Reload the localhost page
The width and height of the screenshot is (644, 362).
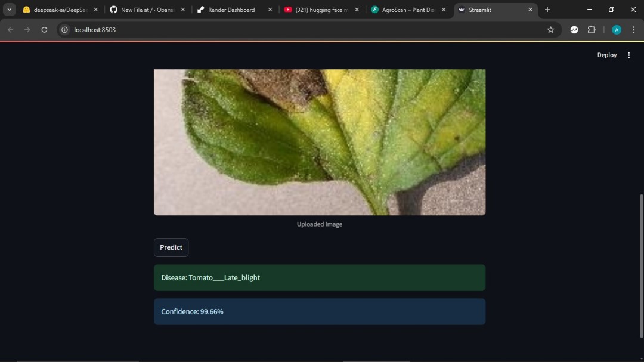tap(44, 30)
